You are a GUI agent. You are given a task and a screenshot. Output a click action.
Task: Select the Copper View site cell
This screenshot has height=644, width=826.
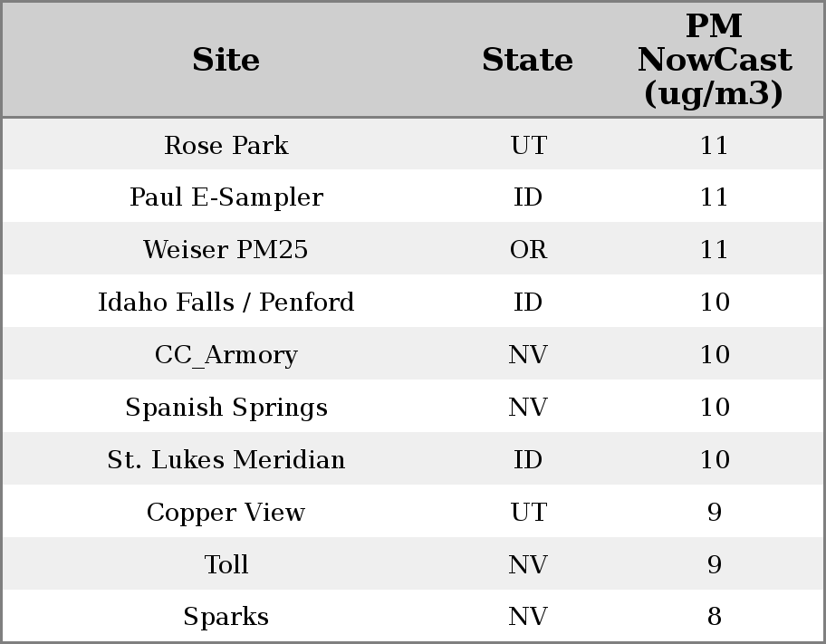pos(226,513)
